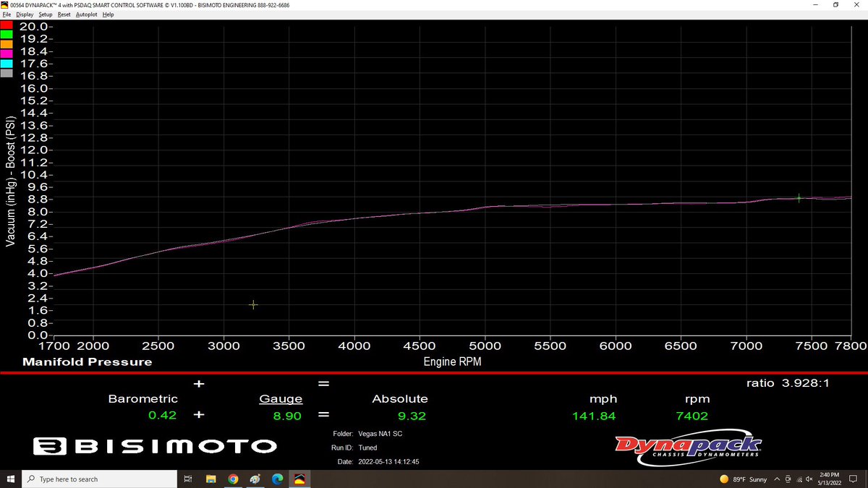
Task: Click the Folder name Vegas NA1 SC
Action: coord(380,435)
